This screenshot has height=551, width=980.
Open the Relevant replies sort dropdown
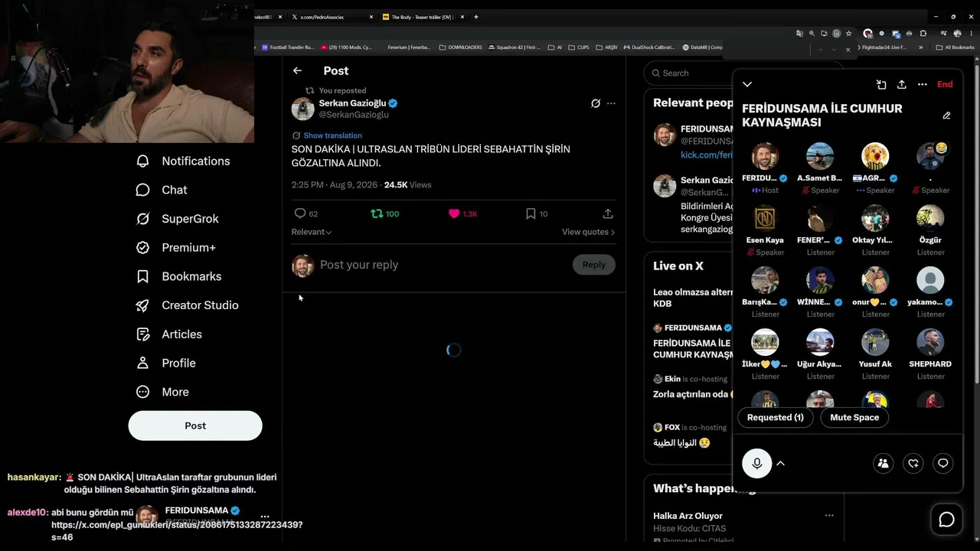[x=312, y=232]
